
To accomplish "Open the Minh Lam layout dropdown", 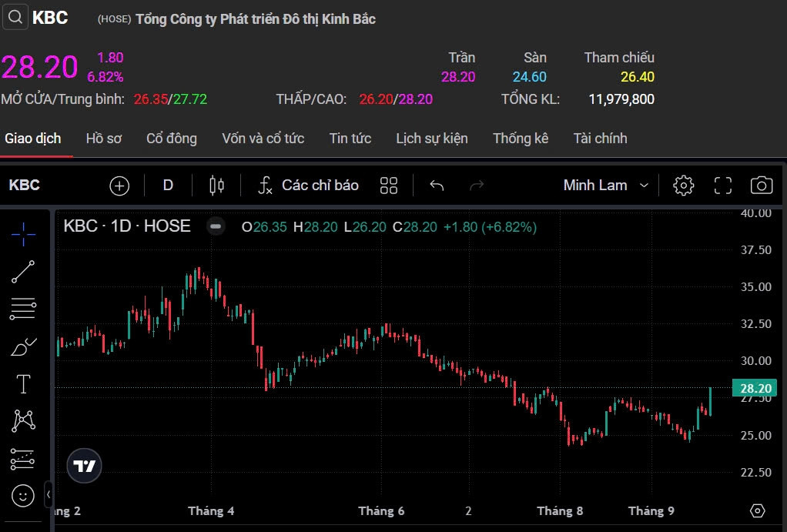I will coord(606,186).
